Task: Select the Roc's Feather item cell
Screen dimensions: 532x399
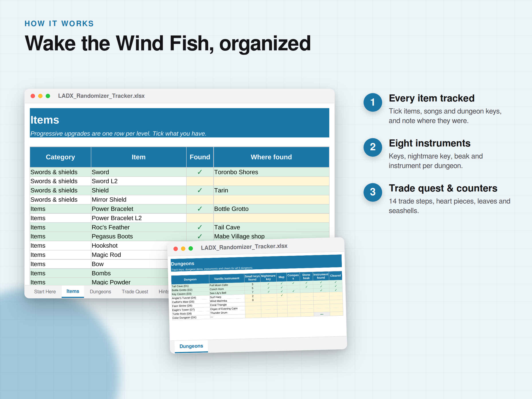Action: pos(139,227)
